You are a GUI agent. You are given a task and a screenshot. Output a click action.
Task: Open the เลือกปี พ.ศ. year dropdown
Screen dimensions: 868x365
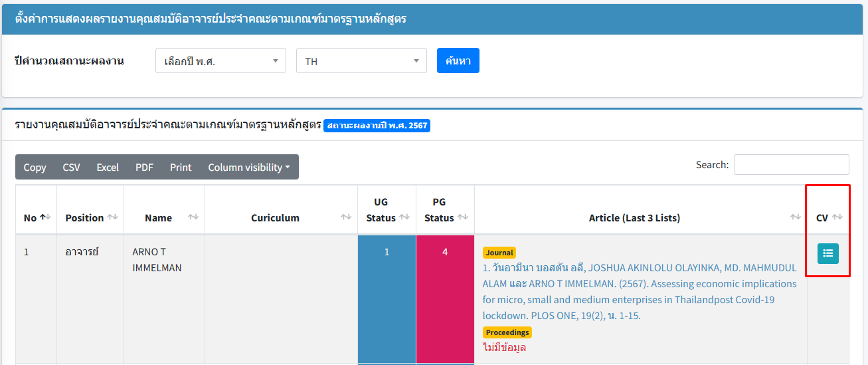click(220, 61)
